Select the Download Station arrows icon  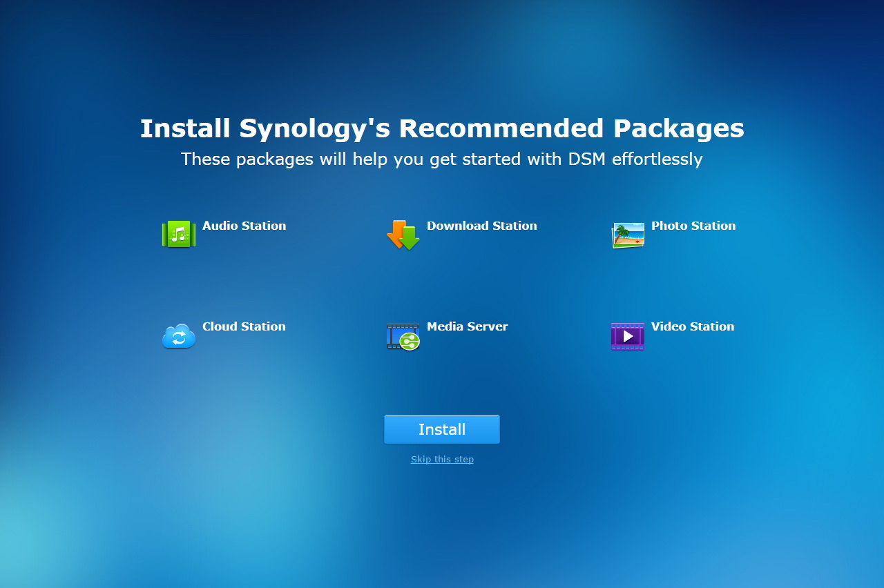[403, 235]
